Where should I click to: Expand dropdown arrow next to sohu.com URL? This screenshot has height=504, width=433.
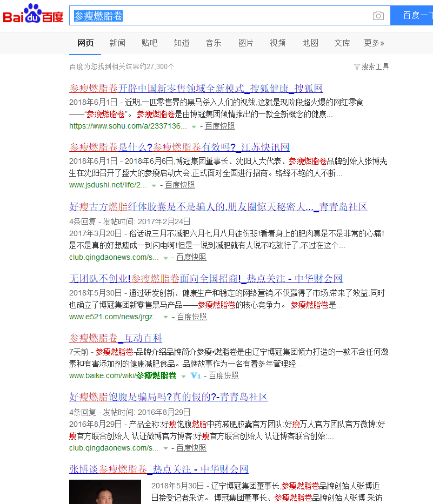194,126
